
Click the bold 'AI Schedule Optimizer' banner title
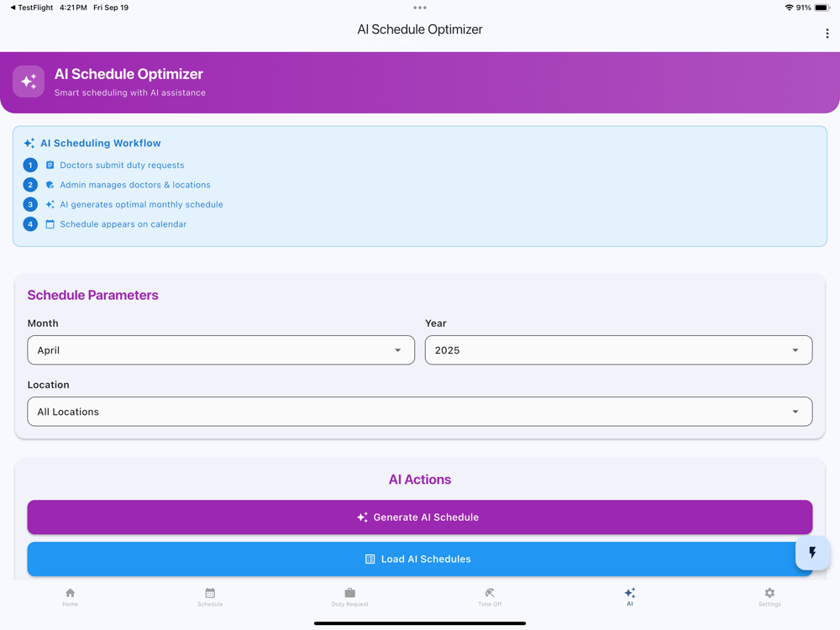point(129,74)
